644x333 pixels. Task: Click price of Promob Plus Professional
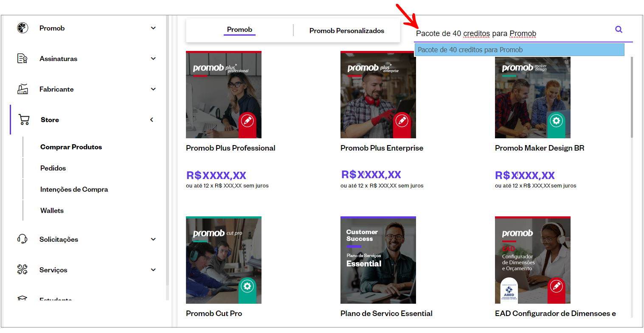point(216,175)
